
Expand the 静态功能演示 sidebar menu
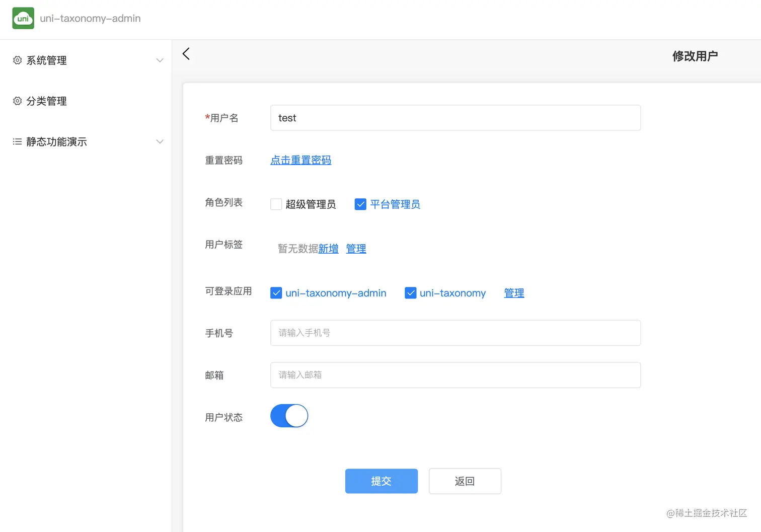[160, 141]
